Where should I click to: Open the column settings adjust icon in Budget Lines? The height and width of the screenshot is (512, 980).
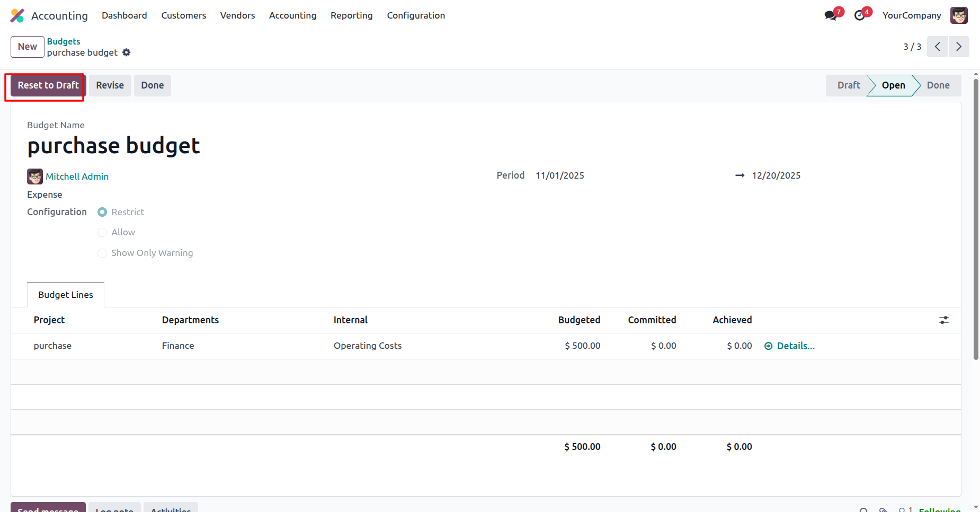[944, 320]
